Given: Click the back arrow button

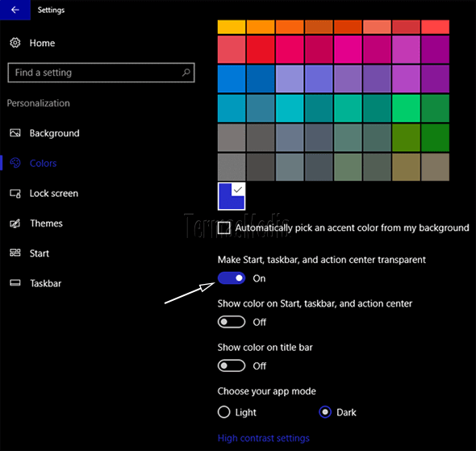Looking at the screenshot, I should 15,10.
